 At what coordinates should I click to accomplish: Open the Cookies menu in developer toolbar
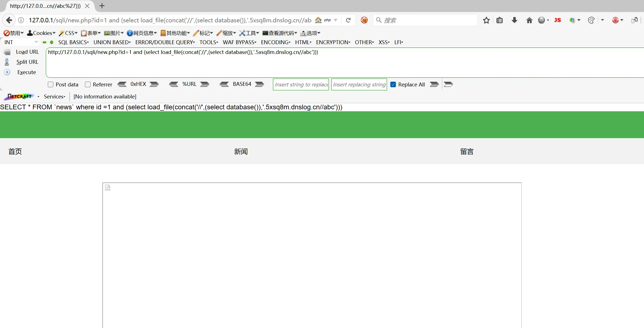(41, 33)
